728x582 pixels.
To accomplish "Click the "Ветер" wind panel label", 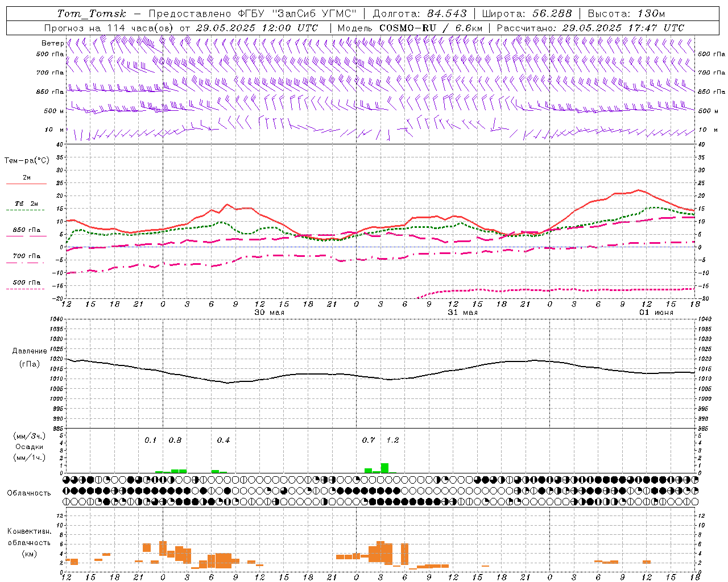I will [52, 43].
